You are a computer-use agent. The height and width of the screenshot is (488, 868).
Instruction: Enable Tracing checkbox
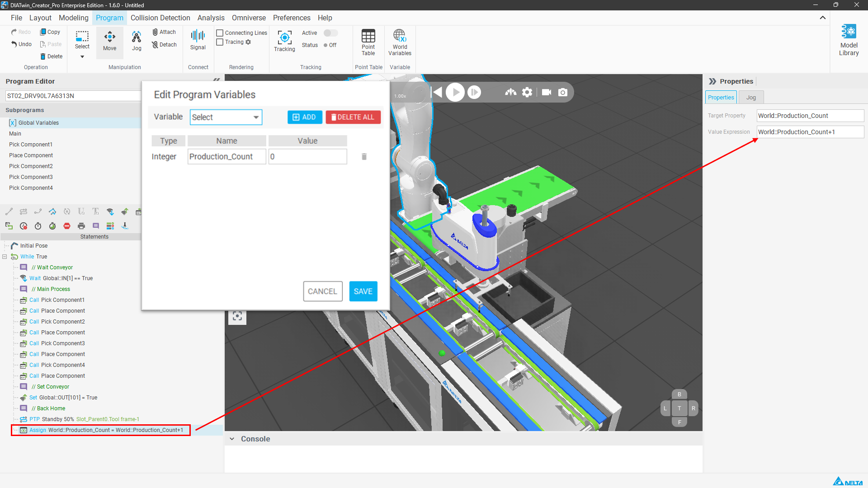220,42
